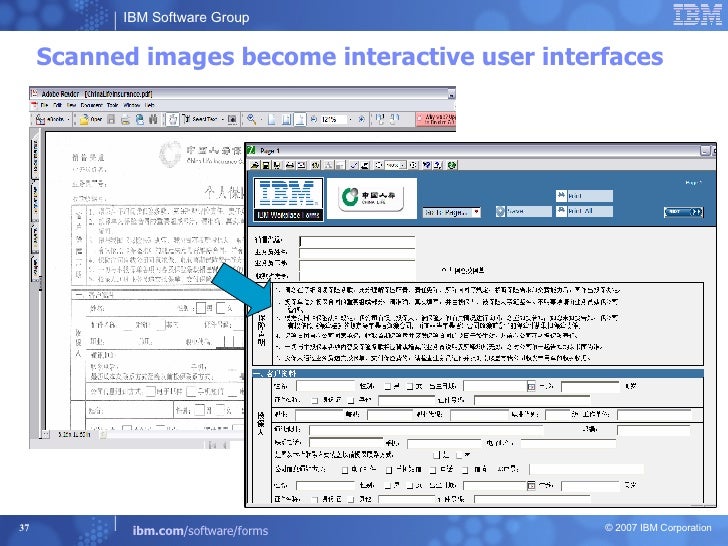Click the checkmark icon in Workplace Forms toolbar

[x=354, y=165]
